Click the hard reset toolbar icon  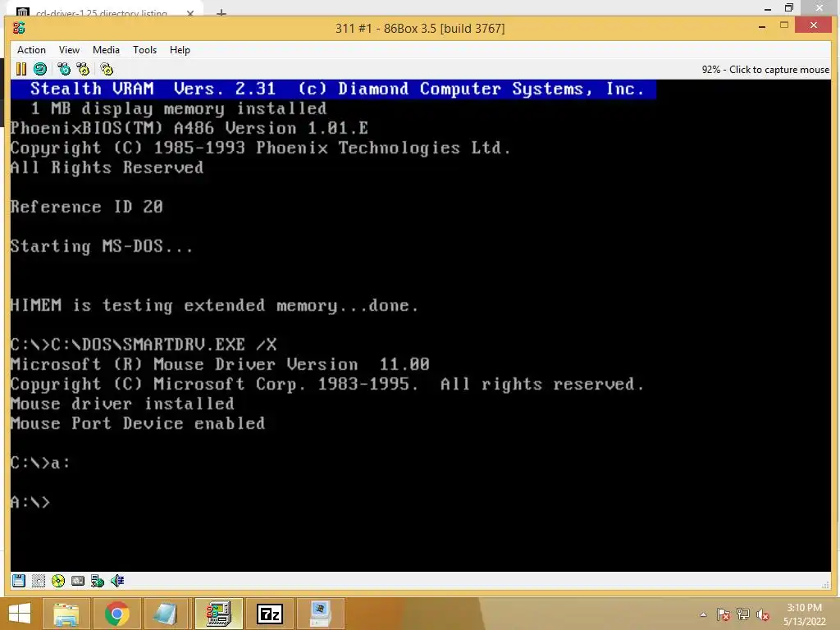[40, 69]
